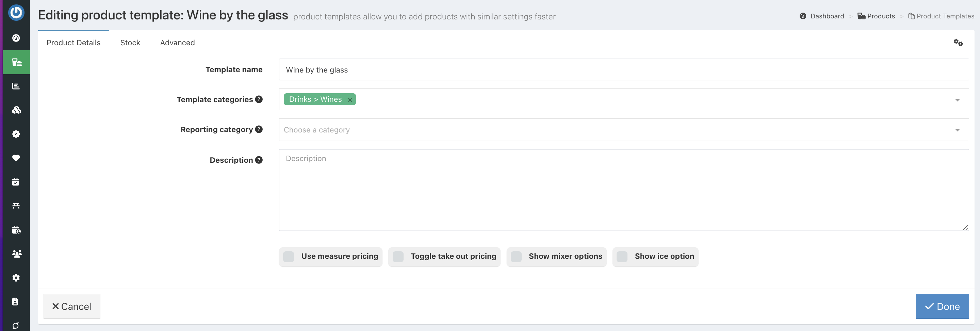Toggle take out pricing checkbox
Viewport: 980px width, 331px height.
coord(398,257)
